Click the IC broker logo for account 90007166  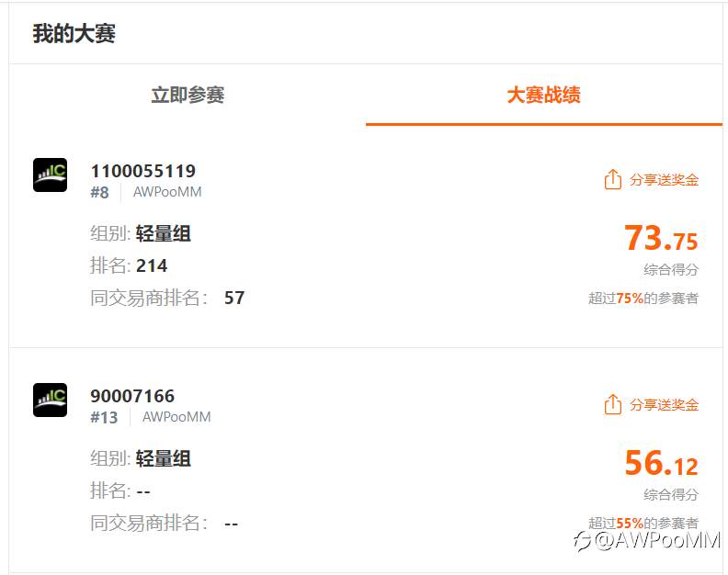pos(50,400)
